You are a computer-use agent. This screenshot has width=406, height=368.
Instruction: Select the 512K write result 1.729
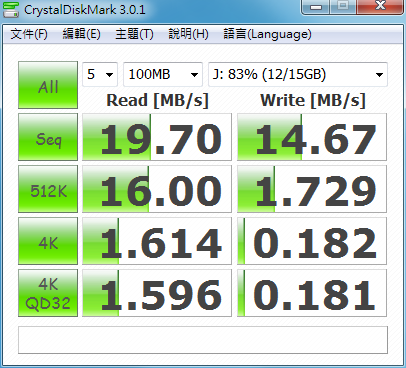pyautogui.click(x=312, y=189)
